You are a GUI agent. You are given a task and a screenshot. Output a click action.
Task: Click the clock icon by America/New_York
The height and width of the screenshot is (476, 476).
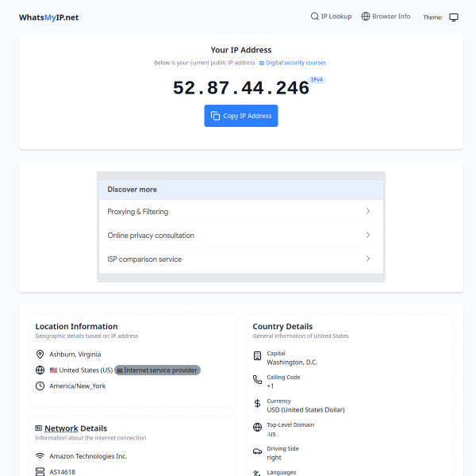click(40, 386)
